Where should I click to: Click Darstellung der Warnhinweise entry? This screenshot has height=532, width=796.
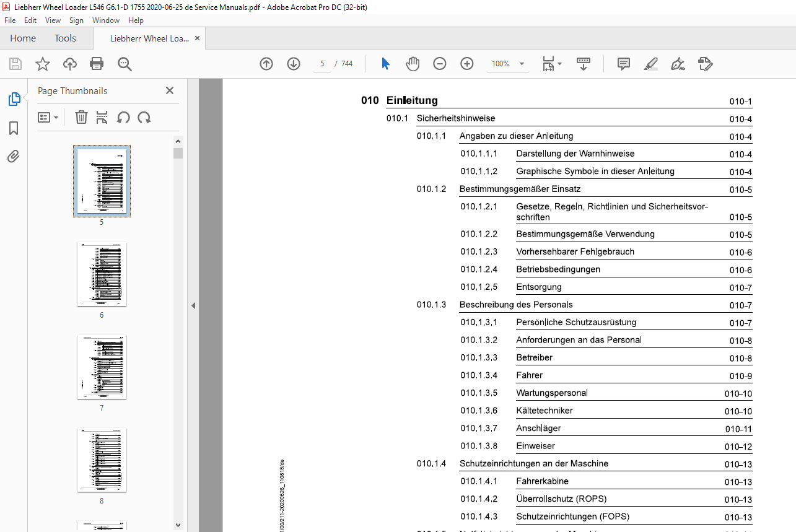click(x=575, y=154)
